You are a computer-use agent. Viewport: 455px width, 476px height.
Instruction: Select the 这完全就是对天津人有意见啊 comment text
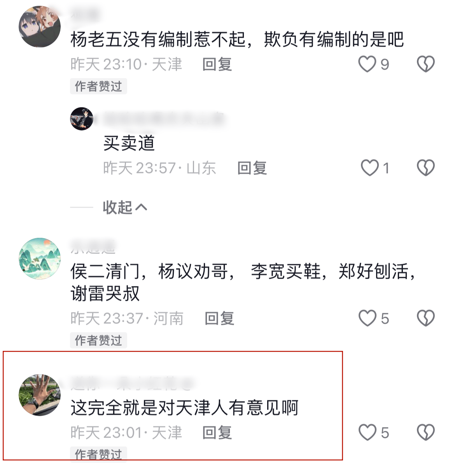click(x=184, y=408)
